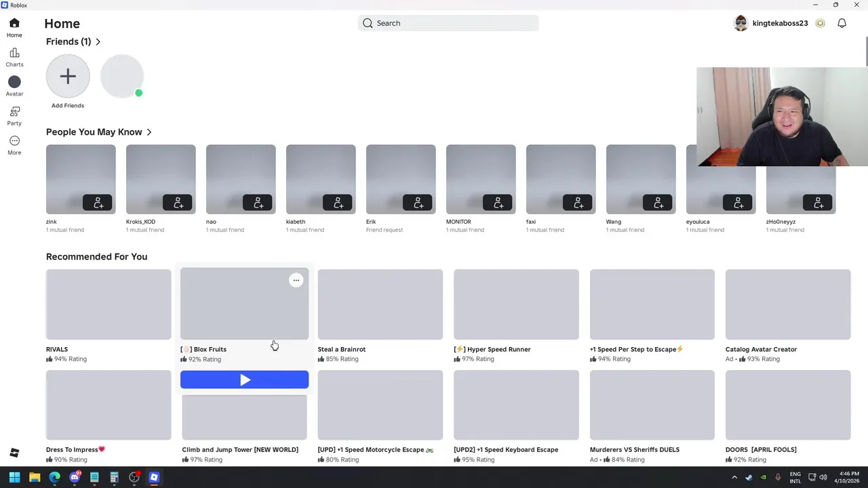The height and width of the screenshot is (488, 868).
Task: Add zink as a friend
Action: pos(98,203)
